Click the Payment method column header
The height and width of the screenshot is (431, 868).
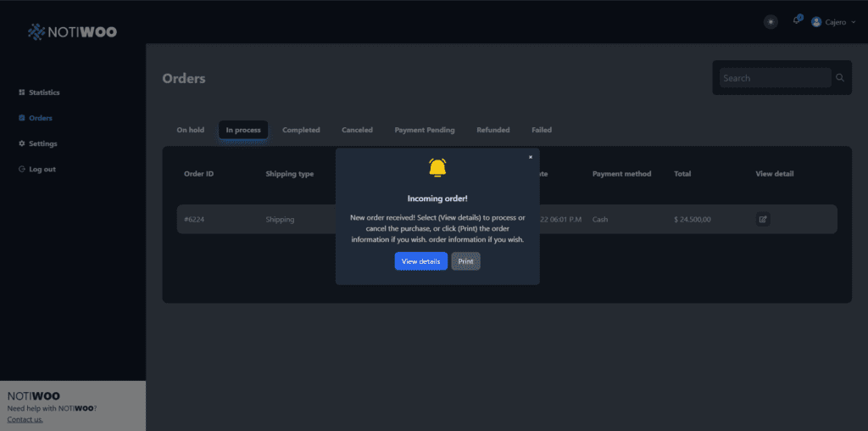[621, 174]
